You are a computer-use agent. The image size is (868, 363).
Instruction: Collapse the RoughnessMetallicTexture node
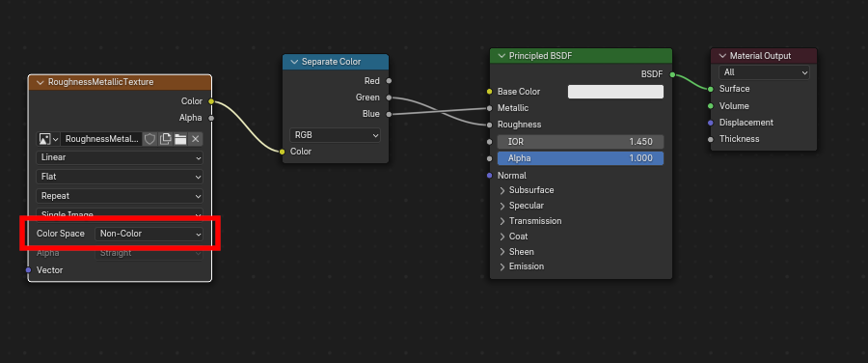click(40, 82)
